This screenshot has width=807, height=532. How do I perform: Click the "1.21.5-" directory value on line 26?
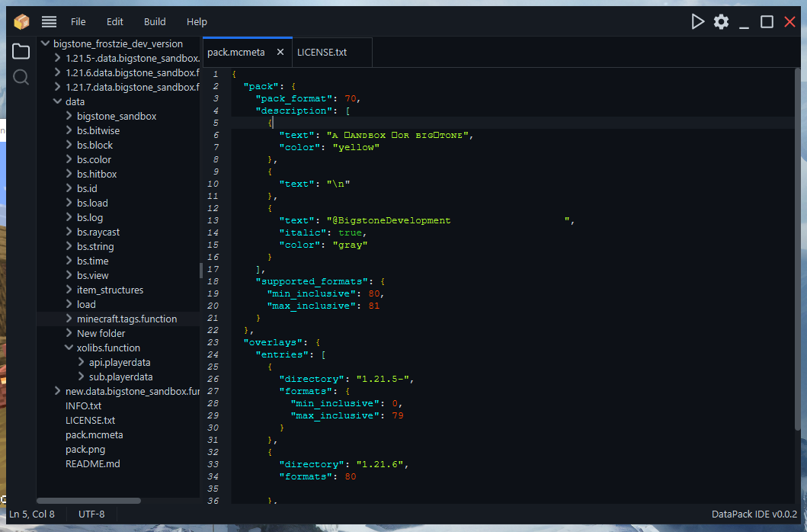coord(383,379)
